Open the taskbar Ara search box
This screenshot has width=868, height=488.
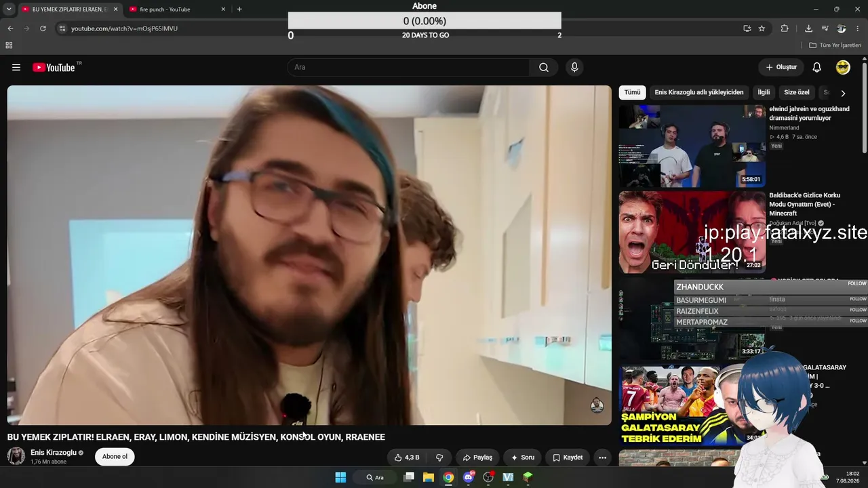click(375, 477)
